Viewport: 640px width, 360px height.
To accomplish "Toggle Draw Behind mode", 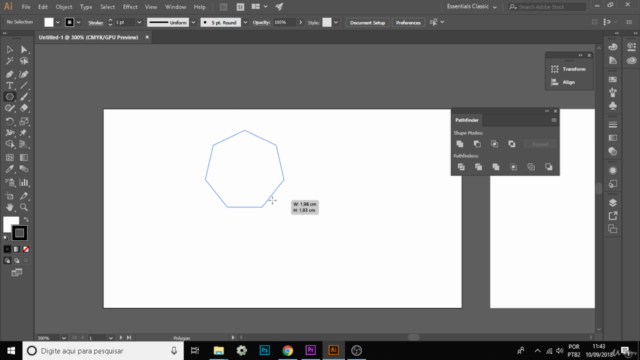I will [x=17, y=260].
